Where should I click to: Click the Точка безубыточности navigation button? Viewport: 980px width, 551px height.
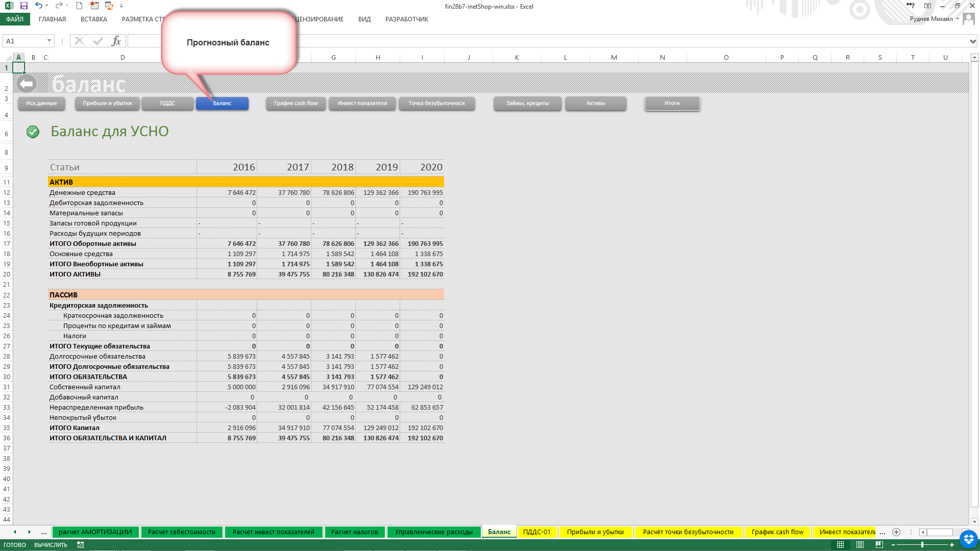pos(436,103)
